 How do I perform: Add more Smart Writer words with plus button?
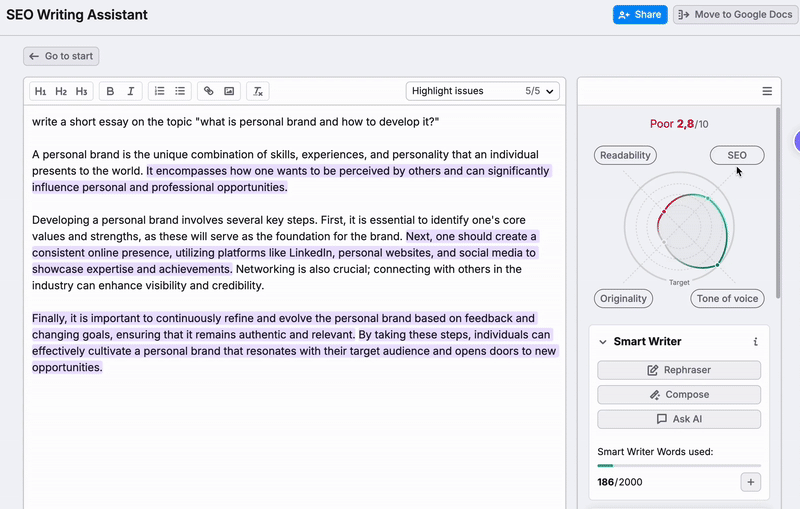click(x=750, y=482)
